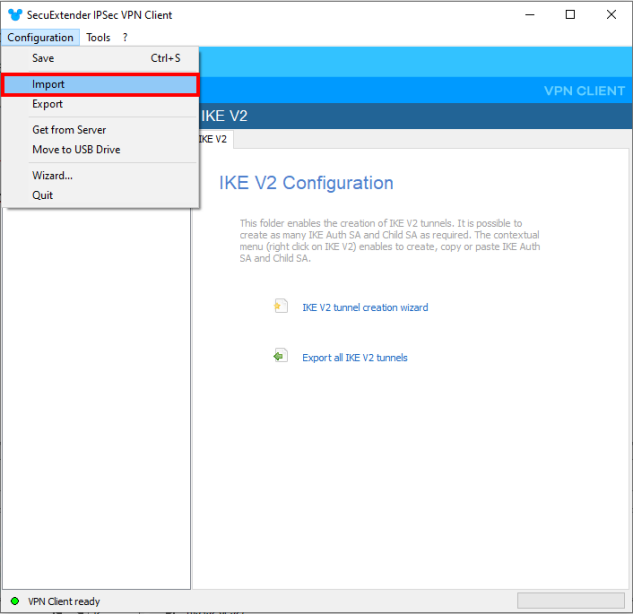
Task: Choose Save from the Configuration menu
Action: tap(43, 59)
